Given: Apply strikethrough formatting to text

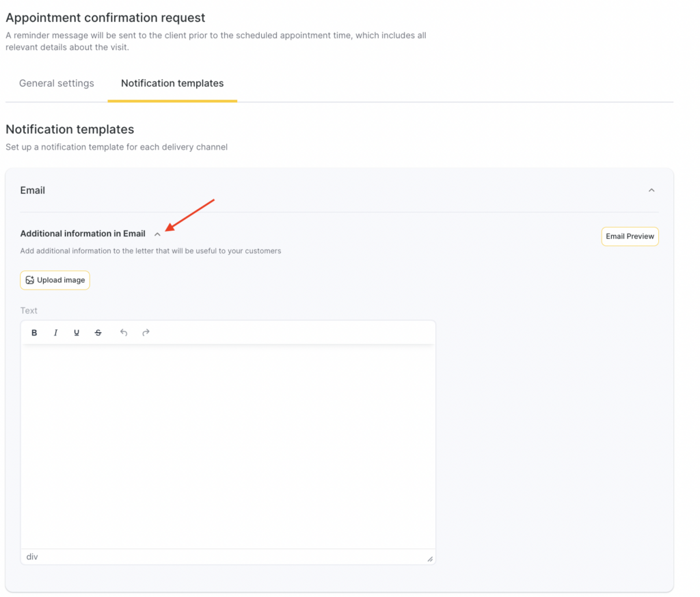Looking at the screenshot, I should (x=98, y=333).
